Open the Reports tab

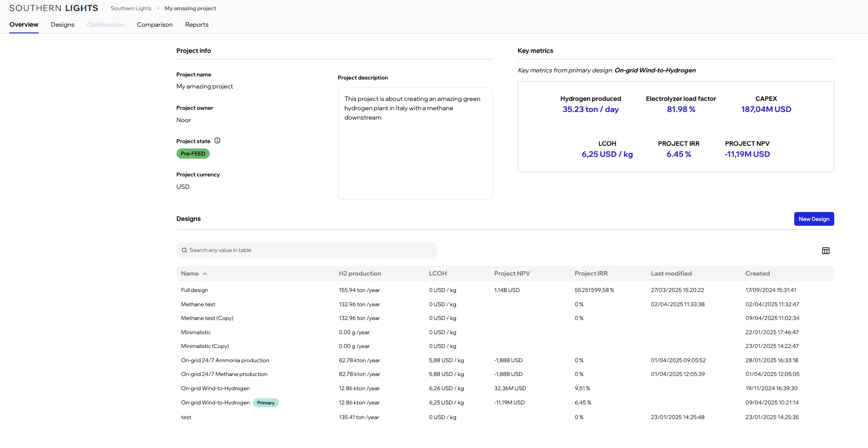pyautogui.click(x=197, y=24)
